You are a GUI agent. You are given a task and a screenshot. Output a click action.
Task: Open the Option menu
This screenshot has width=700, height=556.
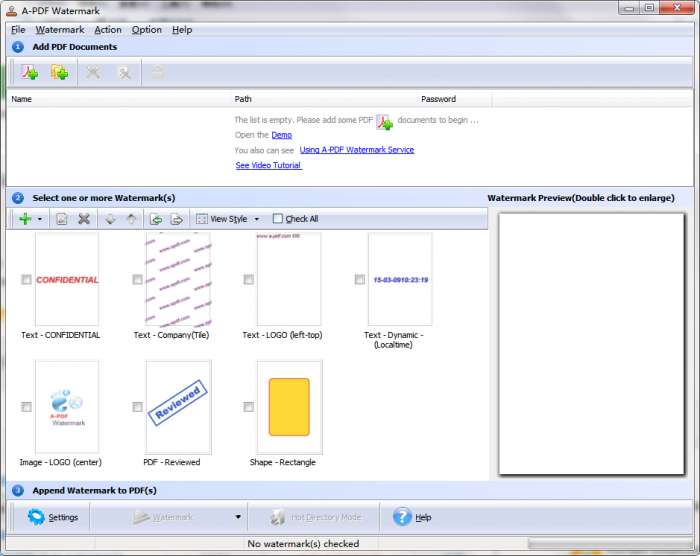click(x=146, y=30)
